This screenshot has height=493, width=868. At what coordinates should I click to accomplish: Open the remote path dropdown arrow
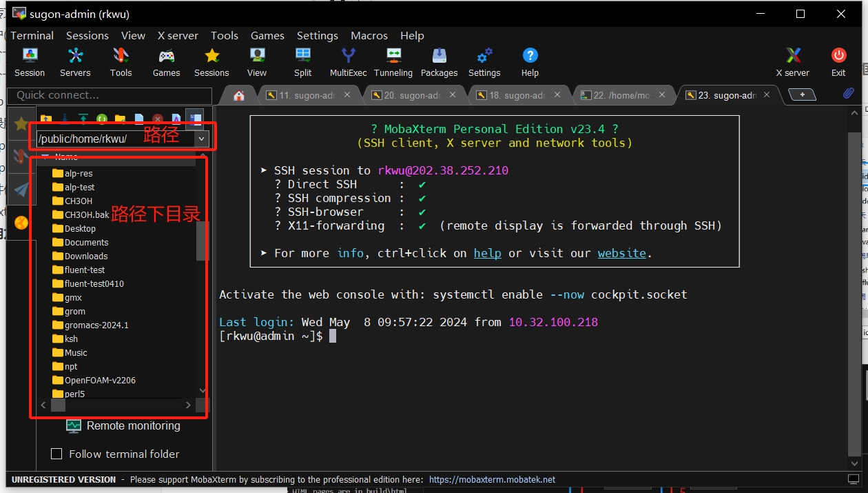(x=201, y=139)
